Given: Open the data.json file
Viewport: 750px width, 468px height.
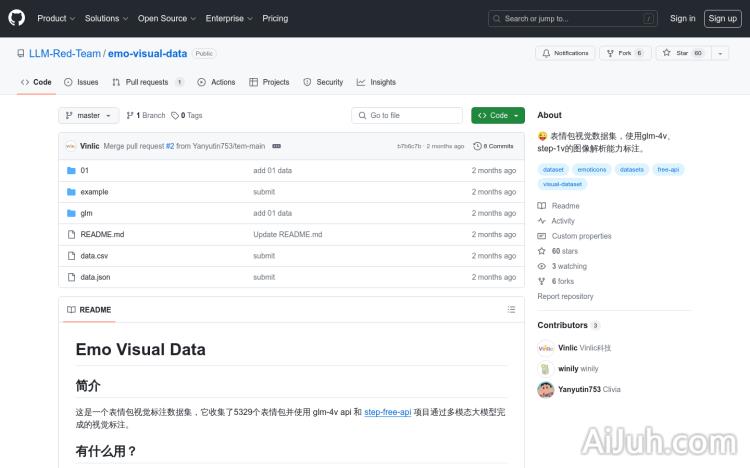Looking at the screenshot, I should (95, 277).
